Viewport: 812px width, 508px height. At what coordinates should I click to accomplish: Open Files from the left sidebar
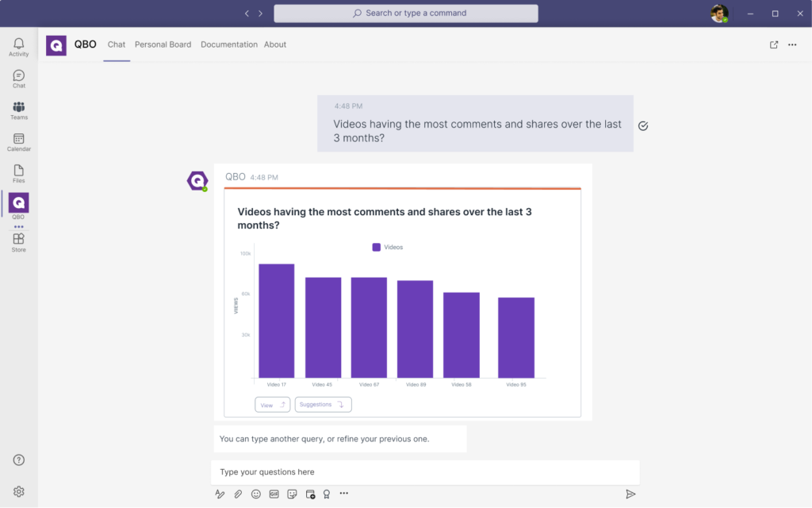click(18, 173)
